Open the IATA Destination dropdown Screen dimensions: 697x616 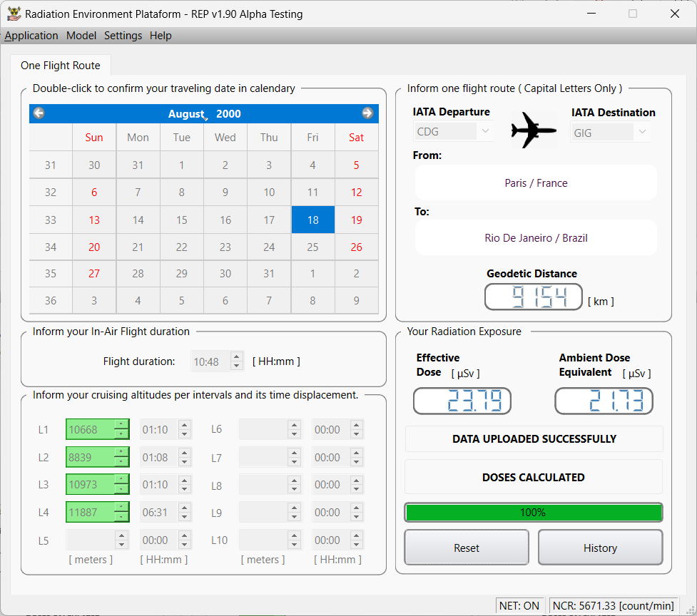point(642,132)
